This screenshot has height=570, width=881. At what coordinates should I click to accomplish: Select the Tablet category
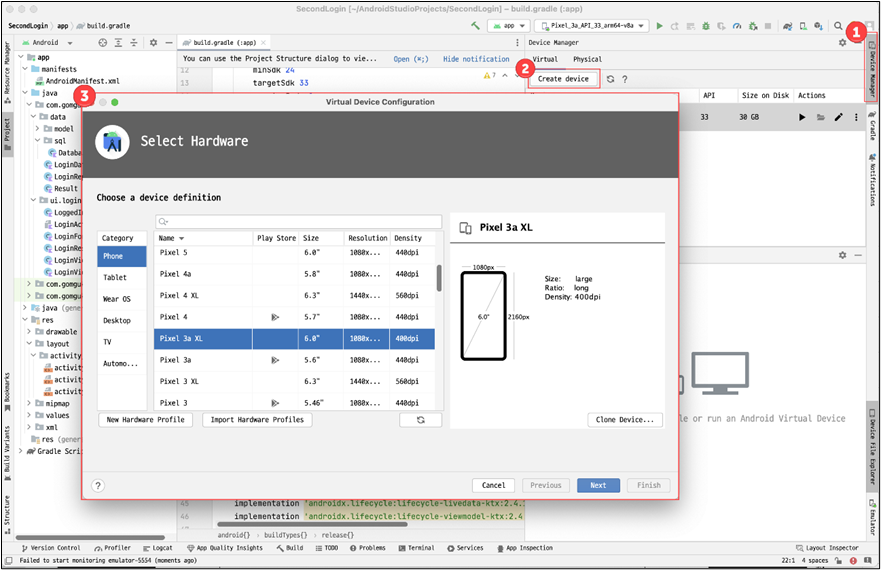point(122,278)
